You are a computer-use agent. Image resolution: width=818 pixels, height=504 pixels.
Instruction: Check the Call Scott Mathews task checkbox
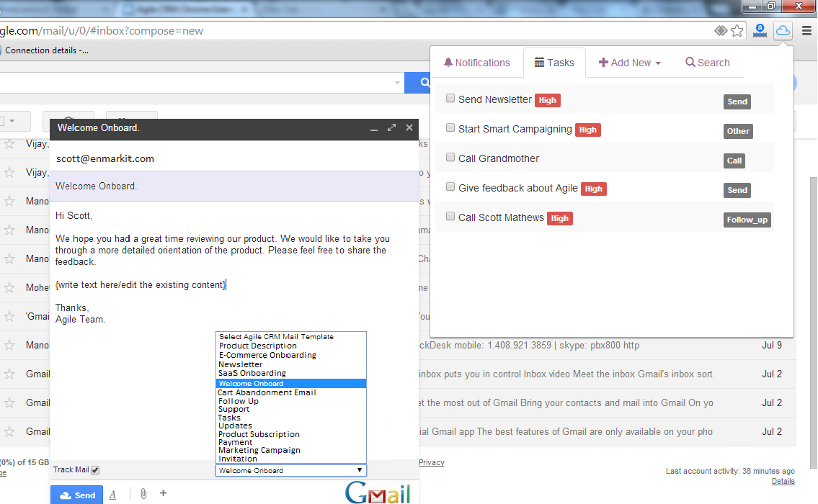tap(450, 216)
